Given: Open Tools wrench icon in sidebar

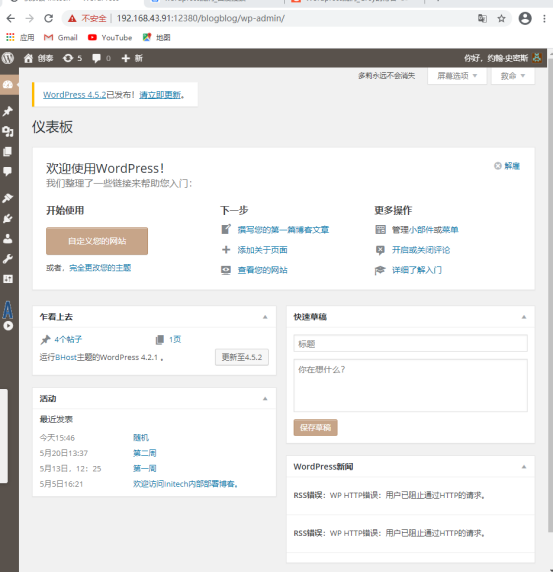Looking at the screenshot, I should point(8,259).
